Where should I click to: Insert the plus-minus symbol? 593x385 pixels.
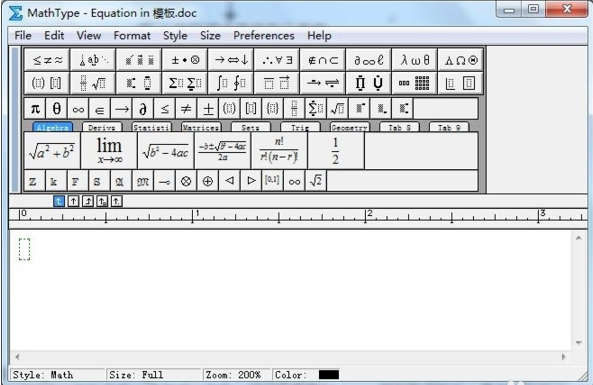click(208, 109)
